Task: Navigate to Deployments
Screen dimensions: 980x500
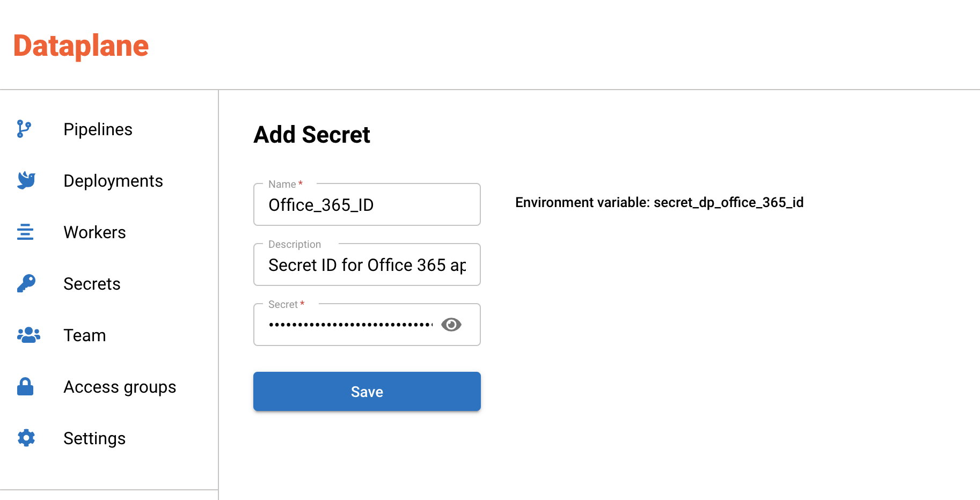Action: coord(113,180)
